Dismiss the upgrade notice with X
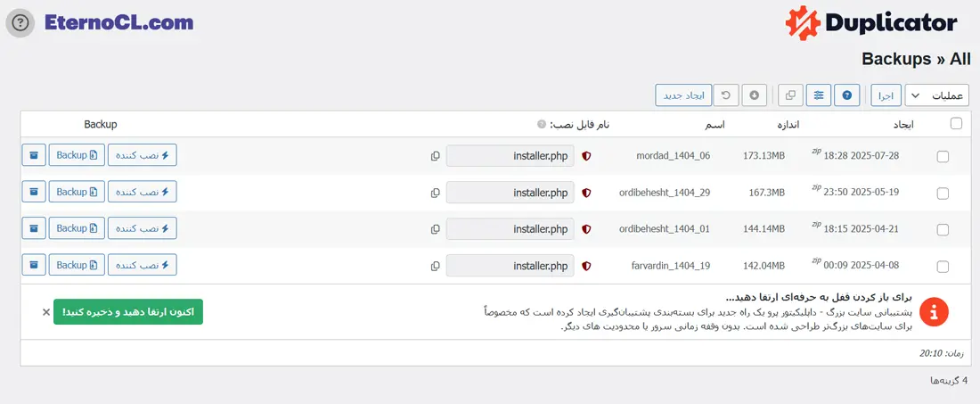980x404 pixels. pos(46,312)
